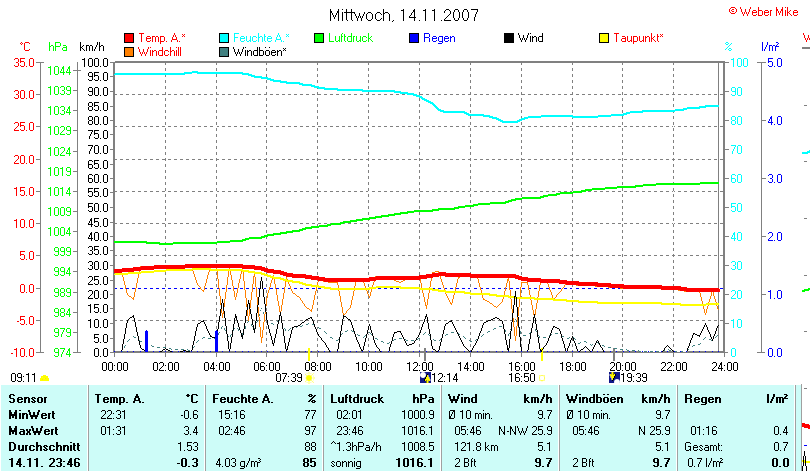Click the yellow sunrise tick on time axis
810x471 pixels.
309,355
